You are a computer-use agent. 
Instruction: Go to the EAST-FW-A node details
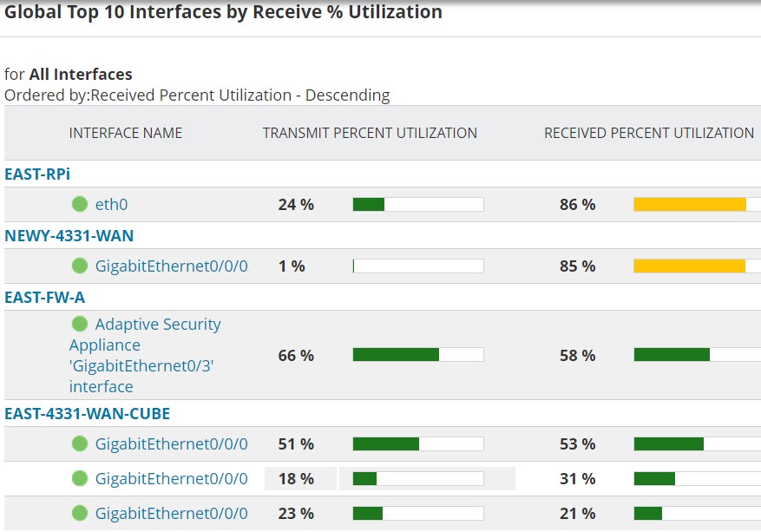44,297
